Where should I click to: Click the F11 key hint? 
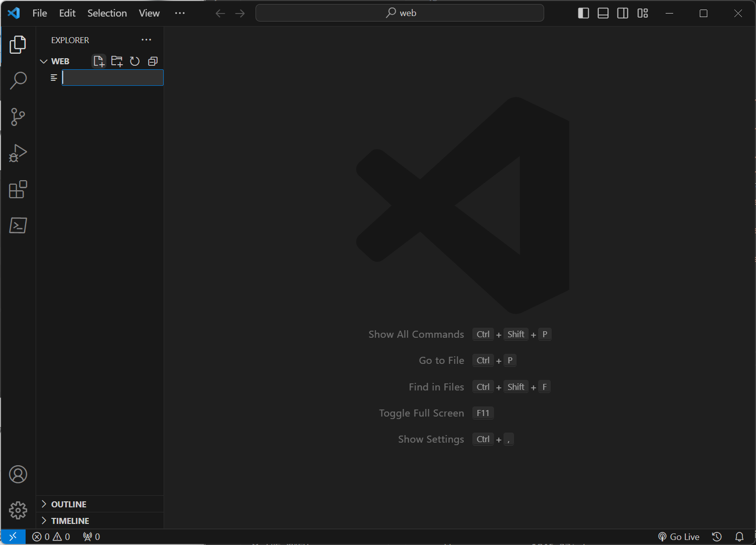tap(483, 413)
